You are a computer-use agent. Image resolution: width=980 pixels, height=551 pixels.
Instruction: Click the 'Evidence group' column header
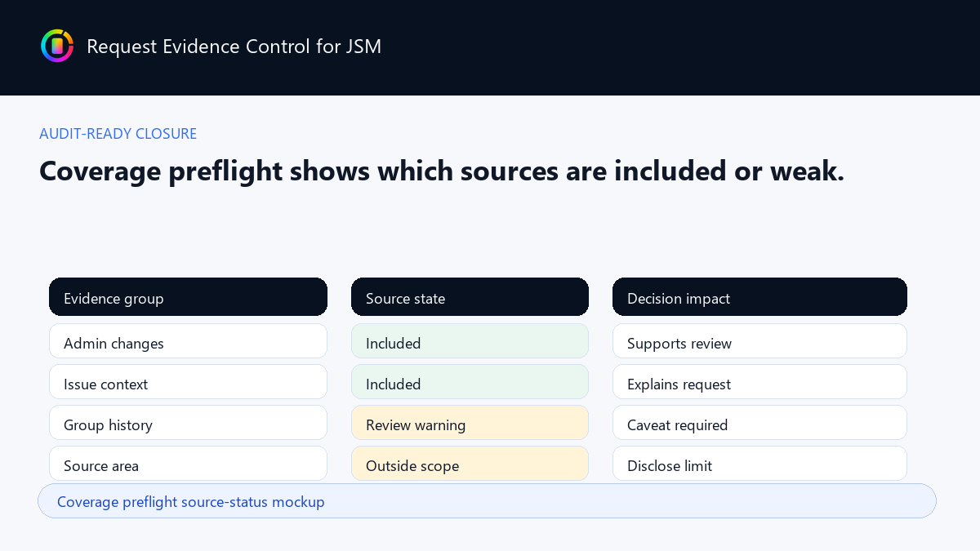[188, 297]
